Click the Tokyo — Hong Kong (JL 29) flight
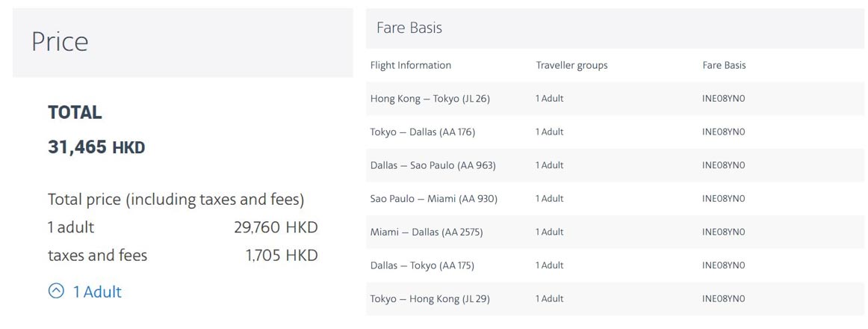The image size is (868, 329). [430, 299]
